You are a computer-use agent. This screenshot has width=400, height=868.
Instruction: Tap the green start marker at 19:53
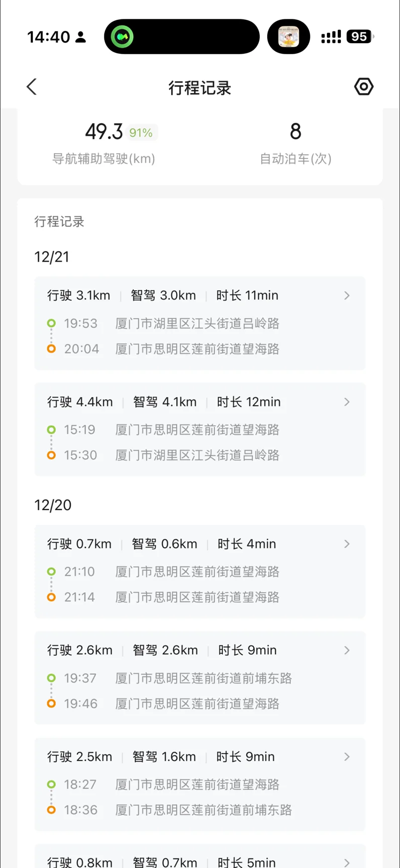tap(51, 324)
